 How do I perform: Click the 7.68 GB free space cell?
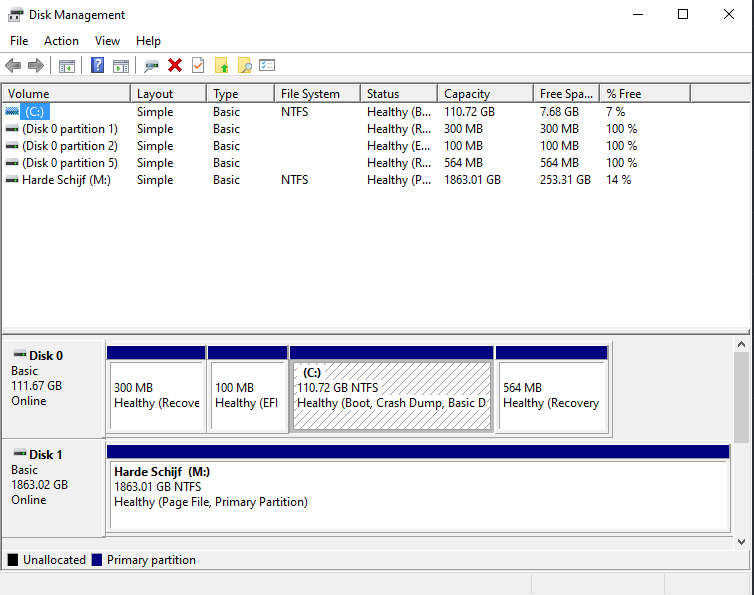559,112
